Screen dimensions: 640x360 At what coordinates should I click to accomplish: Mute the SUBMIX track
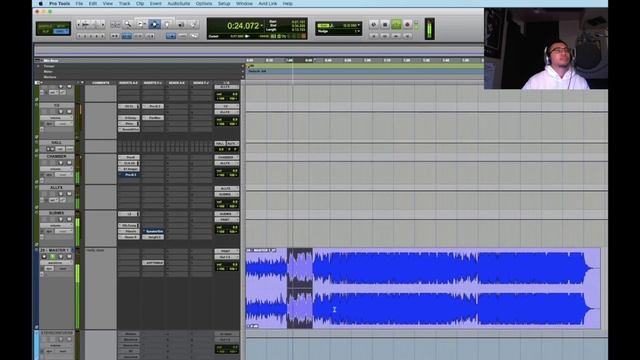coord(69,219)
